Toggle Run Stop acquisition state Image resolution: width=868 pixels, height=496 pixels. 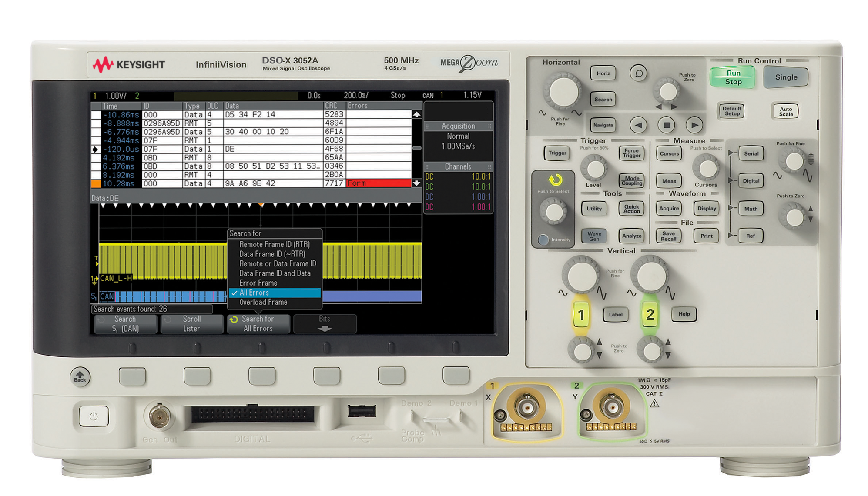tap(733, 77)
